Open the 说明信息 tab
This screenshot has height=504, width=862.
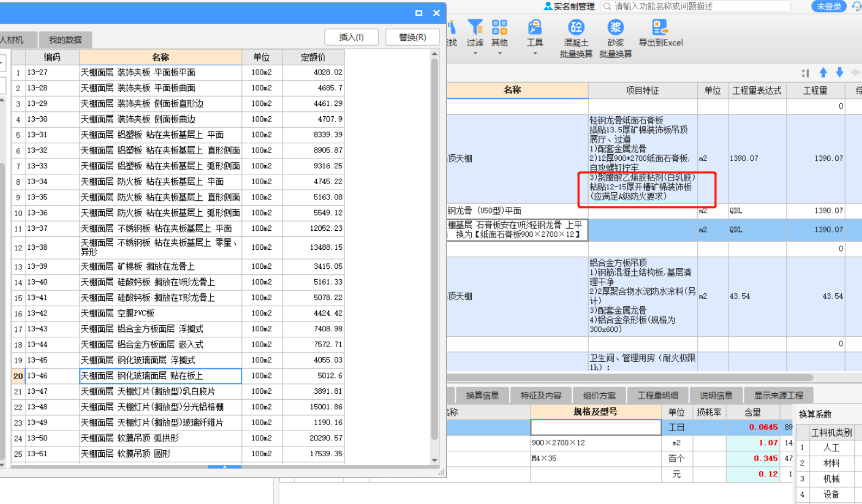[716, 395]
